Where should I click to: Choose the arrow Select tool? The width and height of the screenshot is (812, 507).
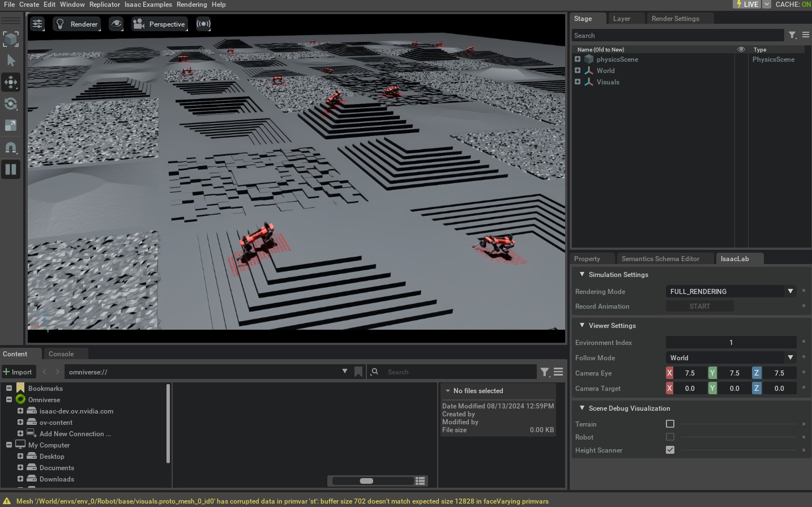click(x=11, y=61)
